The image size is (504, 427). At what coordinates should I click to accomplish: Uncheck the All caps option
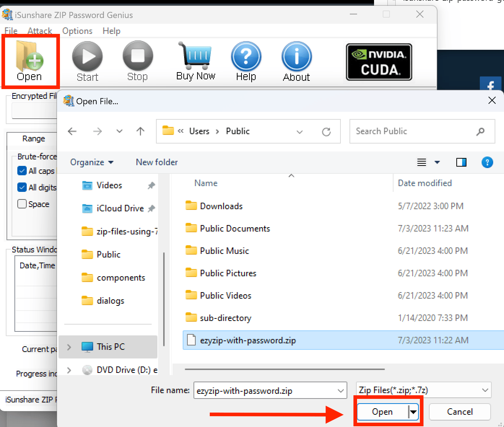click(x=22, y=171)
